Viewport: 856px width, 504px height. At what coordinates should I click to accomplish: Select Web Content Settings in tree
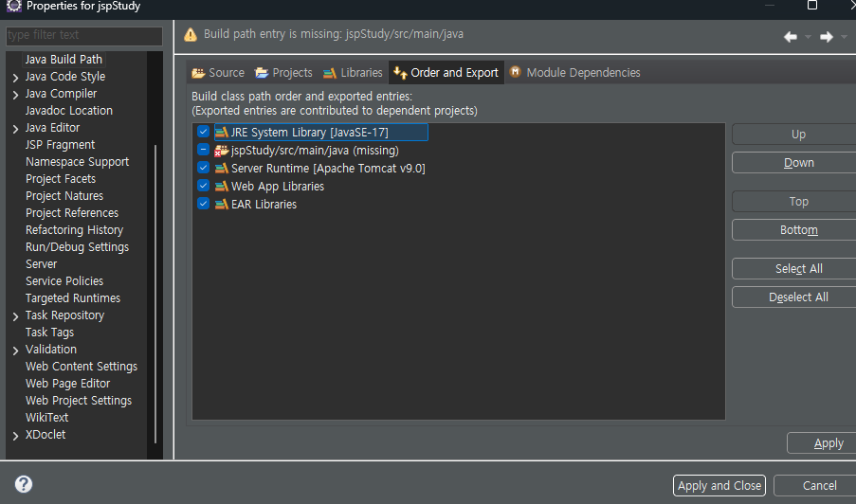tap(82, 366)
